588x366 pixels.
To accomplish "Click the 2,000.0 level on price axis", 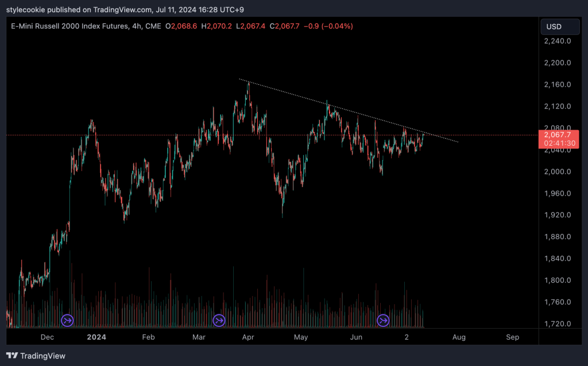I will pos(557,172).
